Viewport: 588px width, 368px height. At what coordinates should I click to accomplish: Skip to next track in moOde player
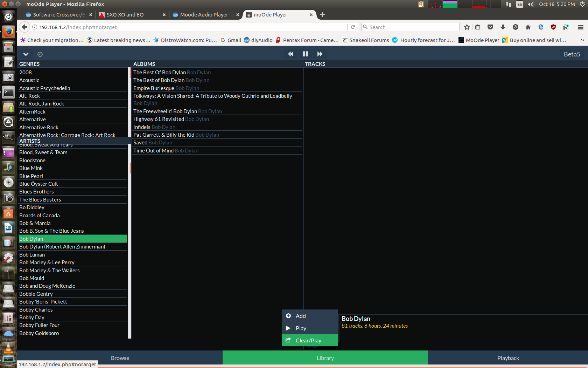[320, 54]
